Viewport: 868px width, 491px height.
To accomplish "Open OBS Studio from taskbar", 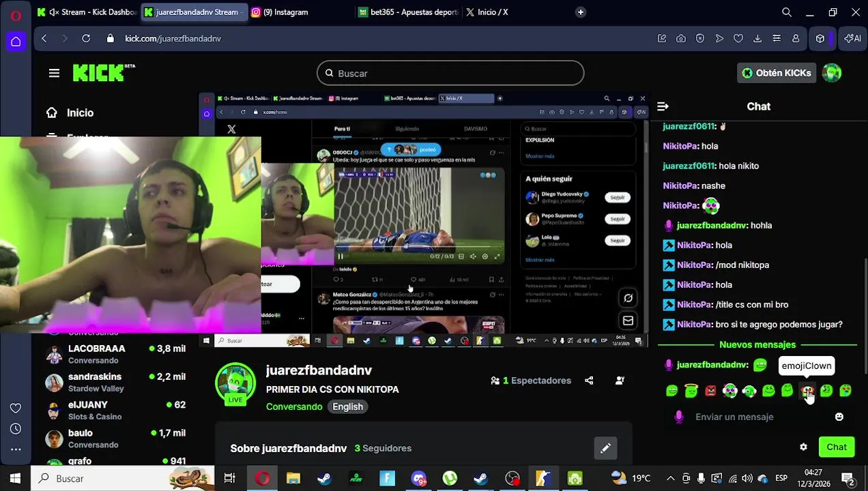I will point(512,478).
